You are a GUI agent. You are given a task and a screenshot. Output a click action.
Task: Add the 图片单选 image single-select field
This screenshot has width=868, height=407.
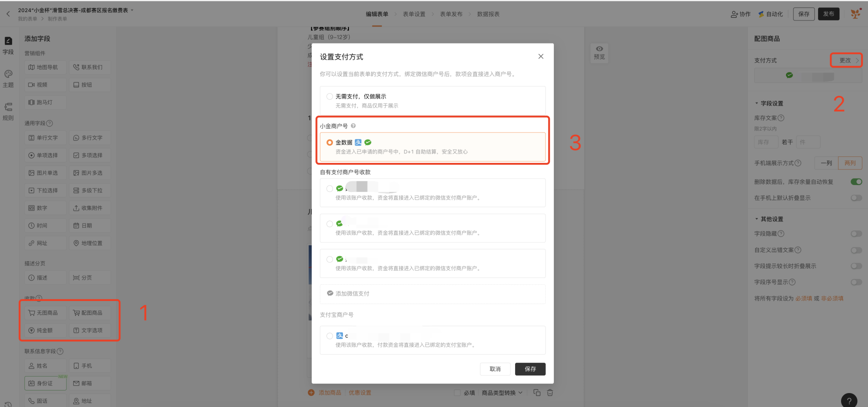[46, 173]
